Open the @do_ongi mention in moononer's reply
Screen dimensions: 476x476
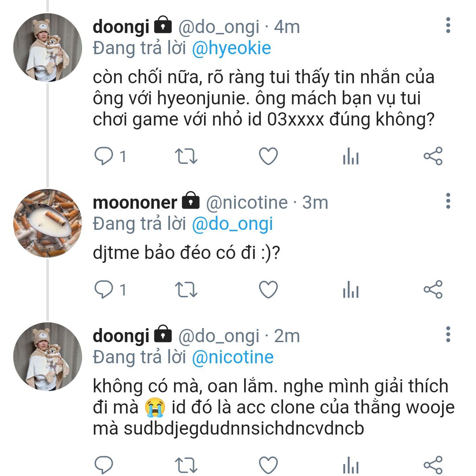click(x=232, y=224)
